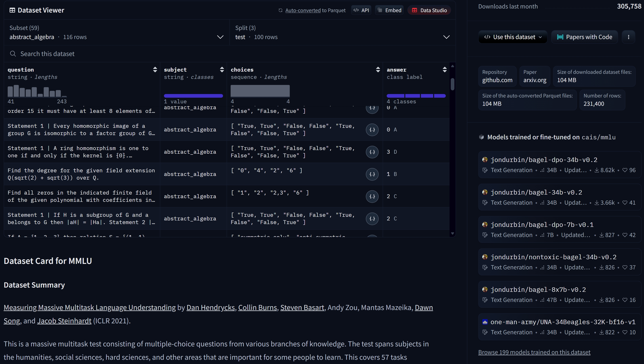The height and width of the screenshot is (364, 644).
Task: Click the three-dot more options button
Action: pyautogui.click(x=628, y=37)
